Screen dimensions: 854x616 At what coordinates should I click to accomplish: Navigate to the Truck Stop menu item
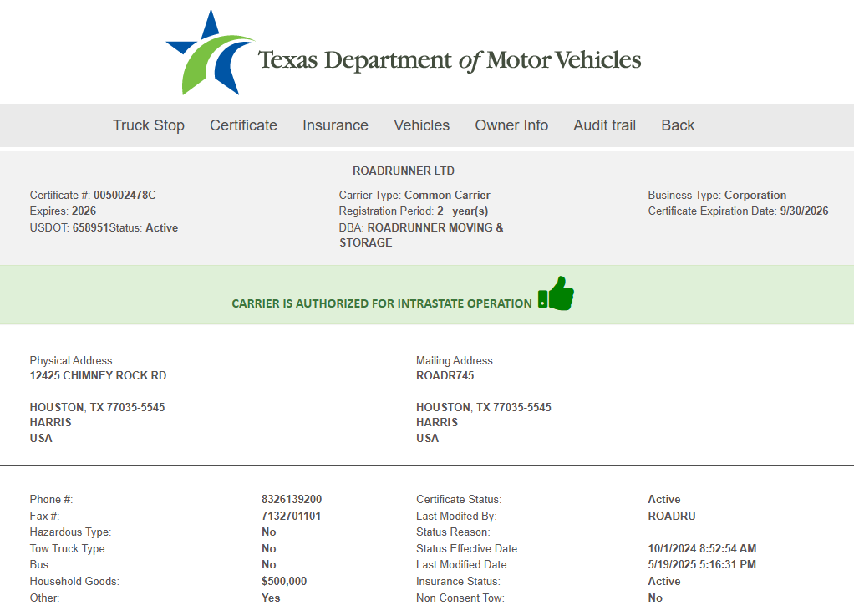(148, 125)
